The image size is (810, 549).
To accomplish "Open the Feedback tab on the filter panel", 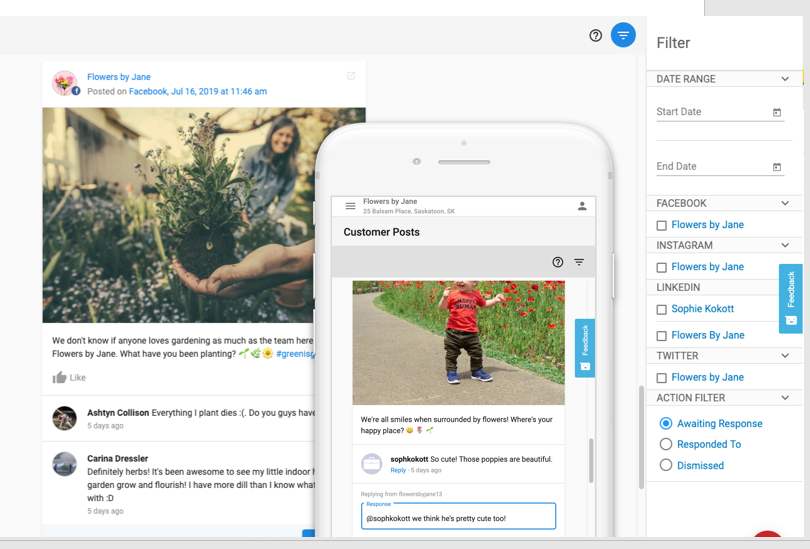I will coord(790,299).
